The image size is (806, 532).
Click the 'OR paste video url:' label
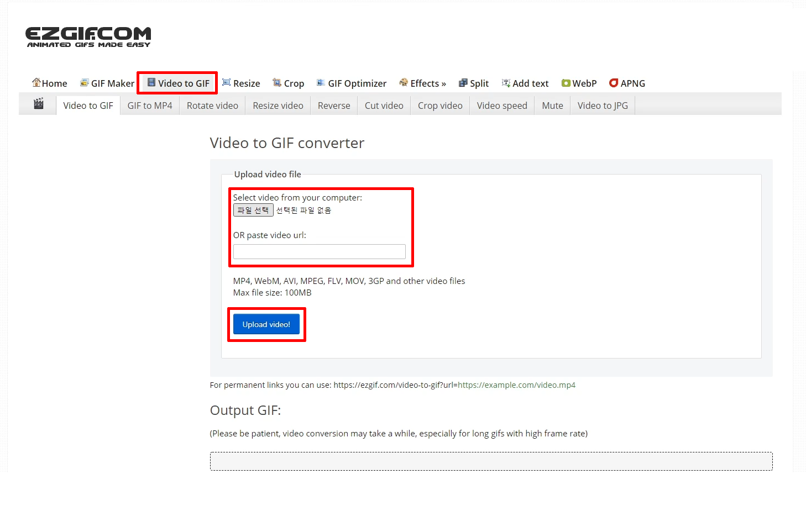click(x=270, y=235)
